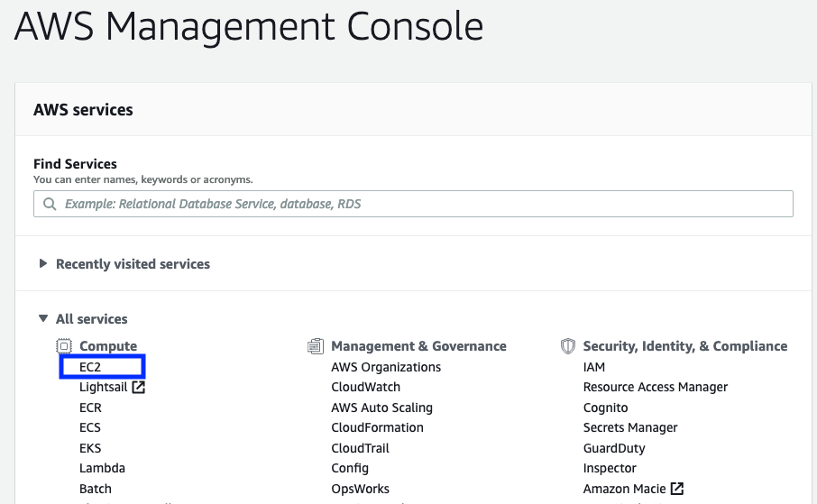Open the ECR service
Screen dimensions: 817x504
[x=90, y=408]
